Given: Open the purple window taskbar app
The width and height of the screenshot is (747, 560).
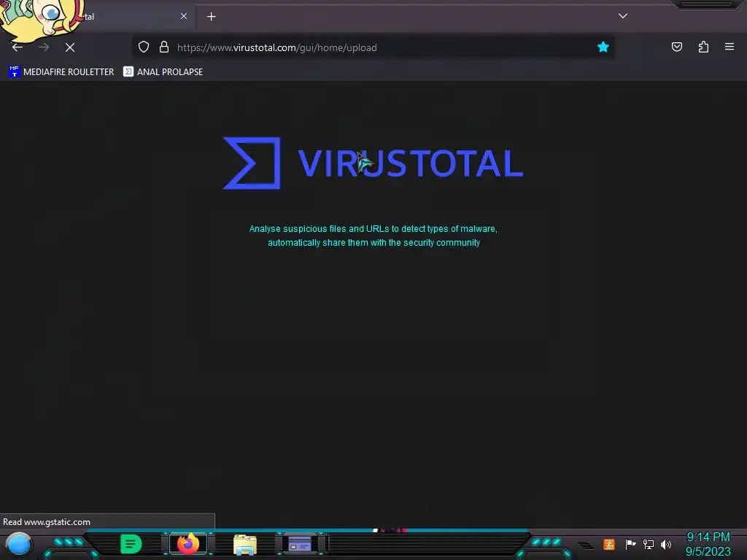Looking at the screenshot, I should pyautogui.click(x=300, y=544).
